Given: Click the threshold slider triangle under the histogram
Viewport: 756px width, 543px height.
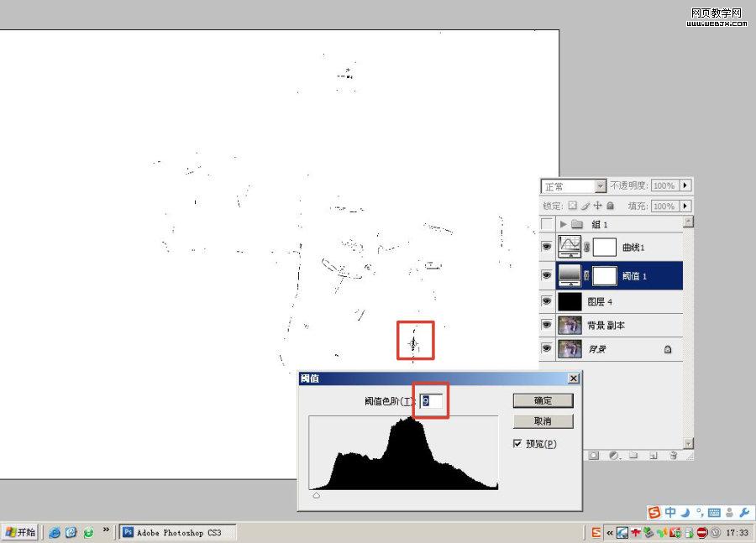Looking at the screenshot, I should pos(317,495).
